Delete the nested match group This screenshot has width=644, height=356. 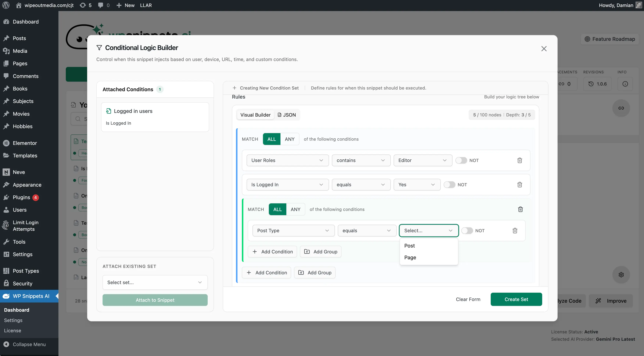[x=520, y=209]
